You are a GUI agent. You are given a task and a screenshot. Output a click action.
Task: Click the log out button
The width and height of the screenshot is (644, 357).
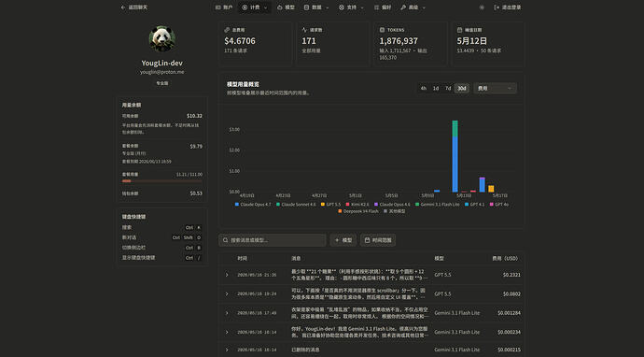click(x=507, y=7)
